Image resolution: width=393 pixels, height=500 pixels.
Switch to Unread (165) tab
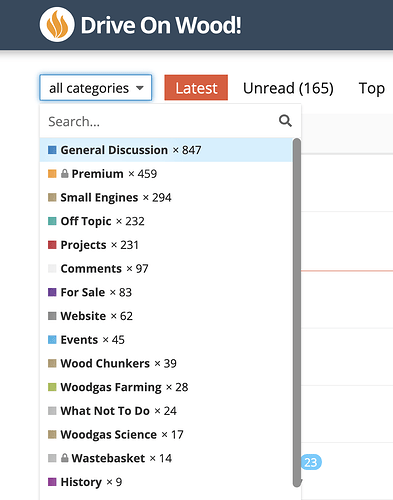pyautogui.click(x=288, y=88)
